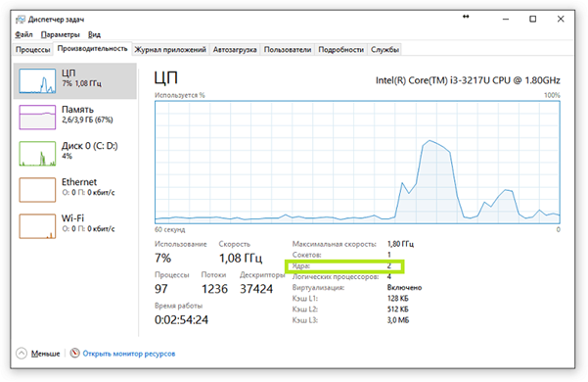Switch to the Пользователи tab

[288, 50]
